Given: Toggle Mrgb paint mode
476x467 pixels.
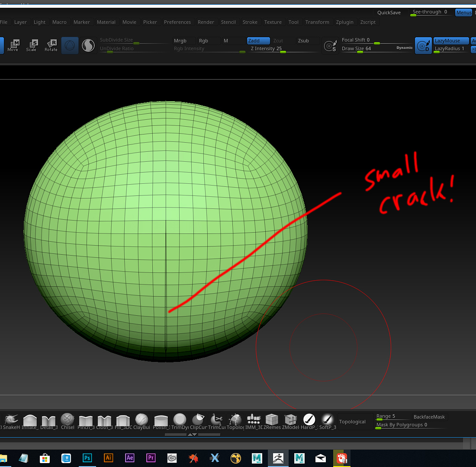Looking at the screenshot, I should click(x=184, y=41).
